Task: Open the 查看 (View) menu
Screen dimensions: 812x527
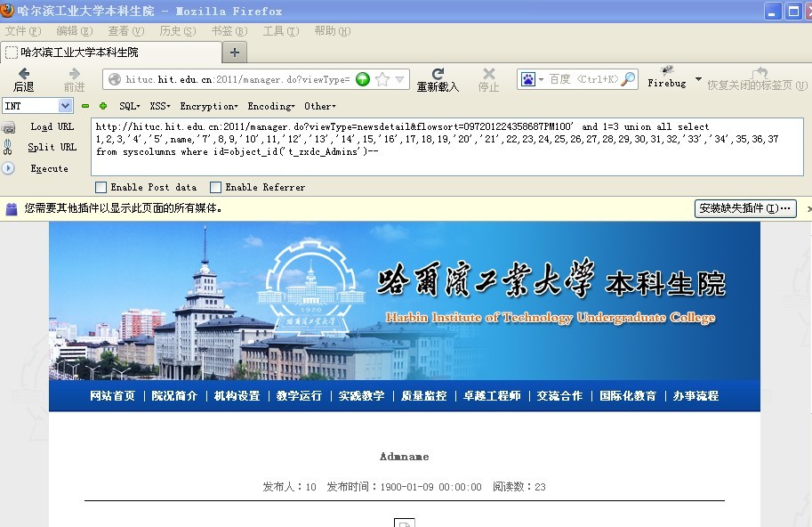Action: tap(125, 31)
